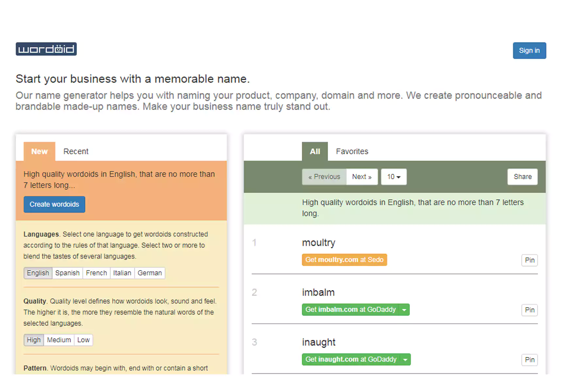Open the 10 results-per-page dropdown
This screenshot has width=588, height=392.
(x=394, y=177)
